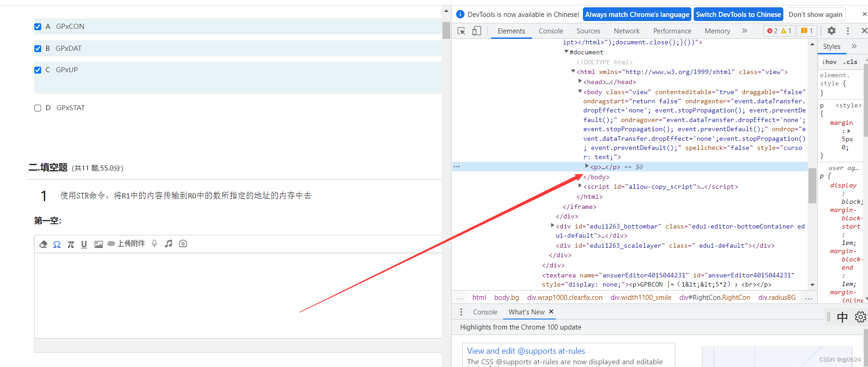This screenshot has width=868, height=367.
Task: Open the Memory tab
Action: (x=717, y=31)
